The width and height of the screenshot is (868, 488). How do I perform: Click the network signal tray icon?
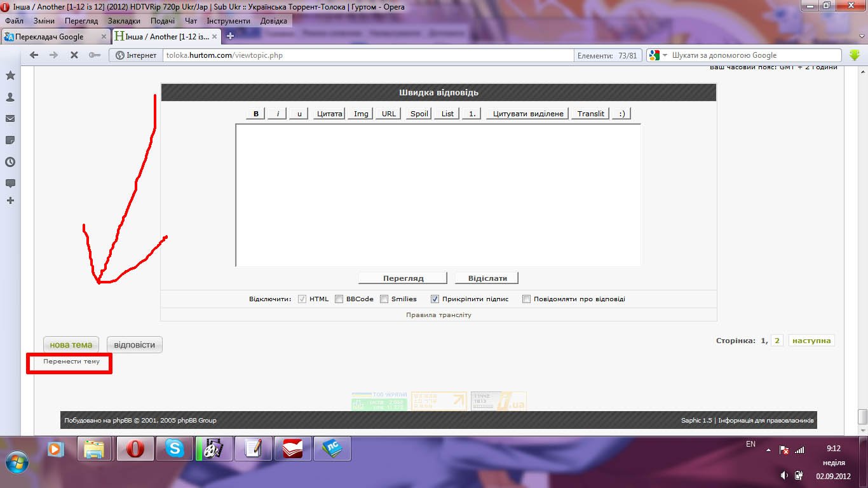(799, 450)
